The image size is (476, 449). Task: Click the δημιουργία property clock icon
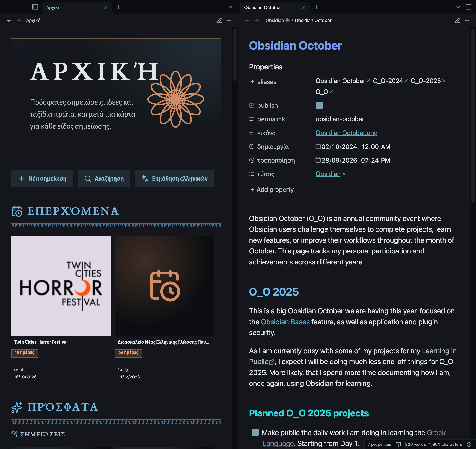tap(252, 146)
